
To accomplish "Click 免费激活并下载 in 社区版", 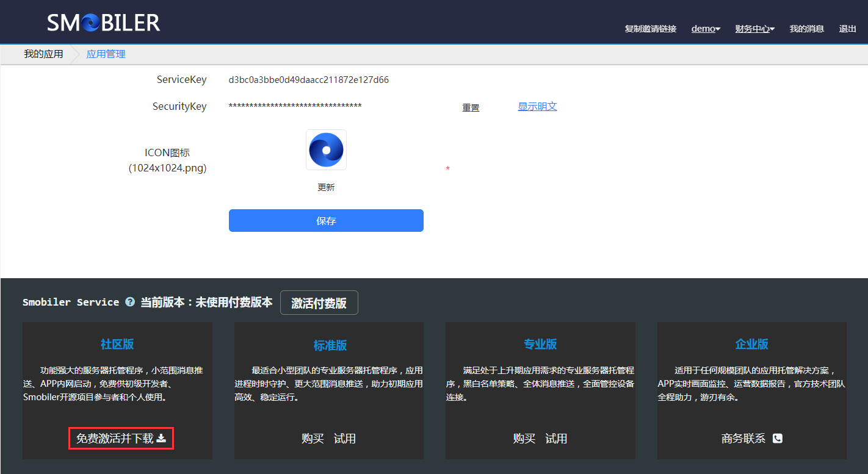I will (121, 438).
